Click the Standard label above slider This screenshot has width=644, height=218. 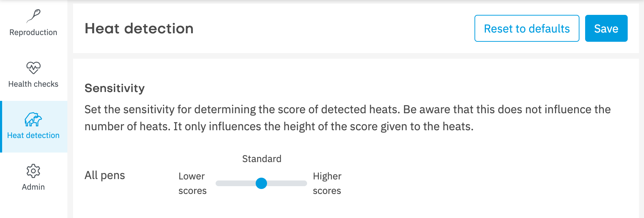pos(262,159)
